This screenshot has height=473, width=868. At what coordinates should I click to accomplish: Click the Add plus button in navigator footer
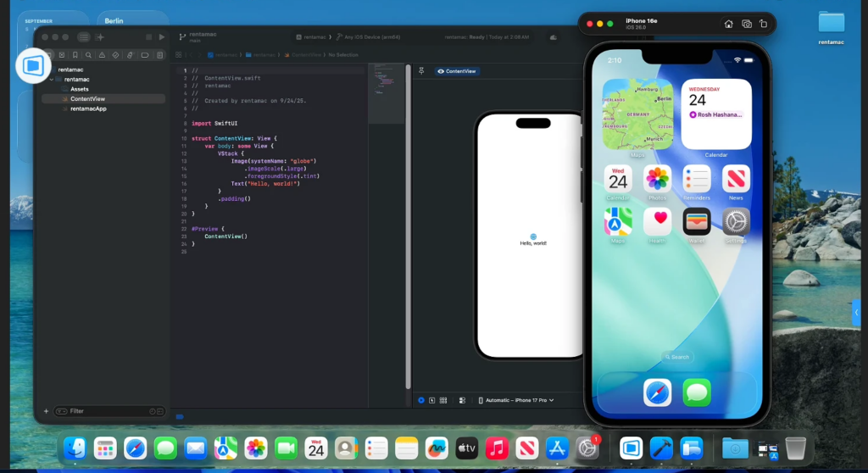click(46, 411)
